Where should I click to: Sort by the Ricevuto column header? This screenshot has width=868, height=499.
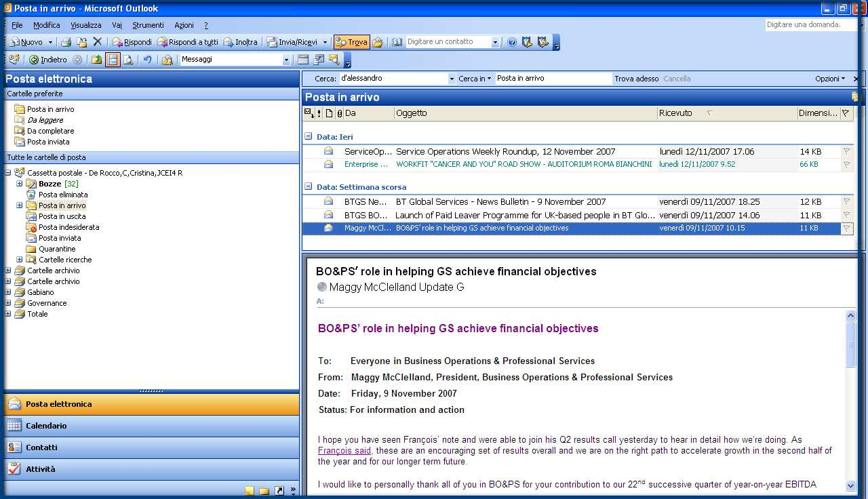click(x=728, y=113)
